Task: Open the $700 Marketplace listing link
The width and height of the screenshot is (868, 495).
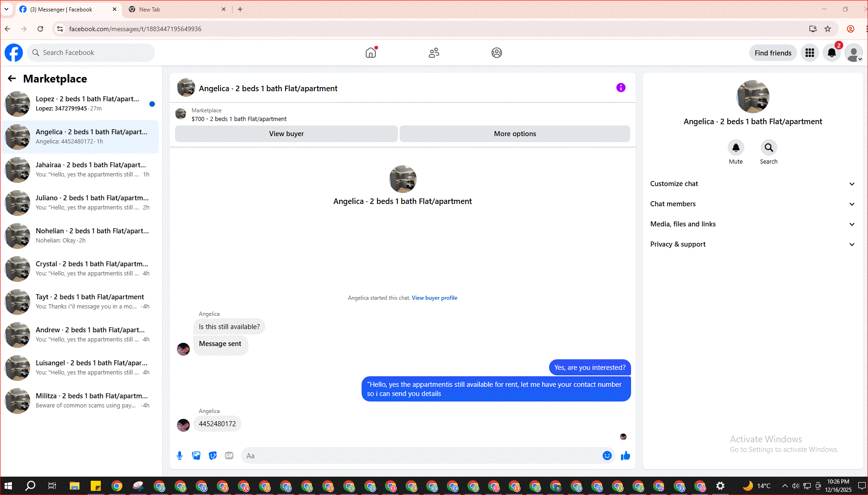Action: coord(239,119)
